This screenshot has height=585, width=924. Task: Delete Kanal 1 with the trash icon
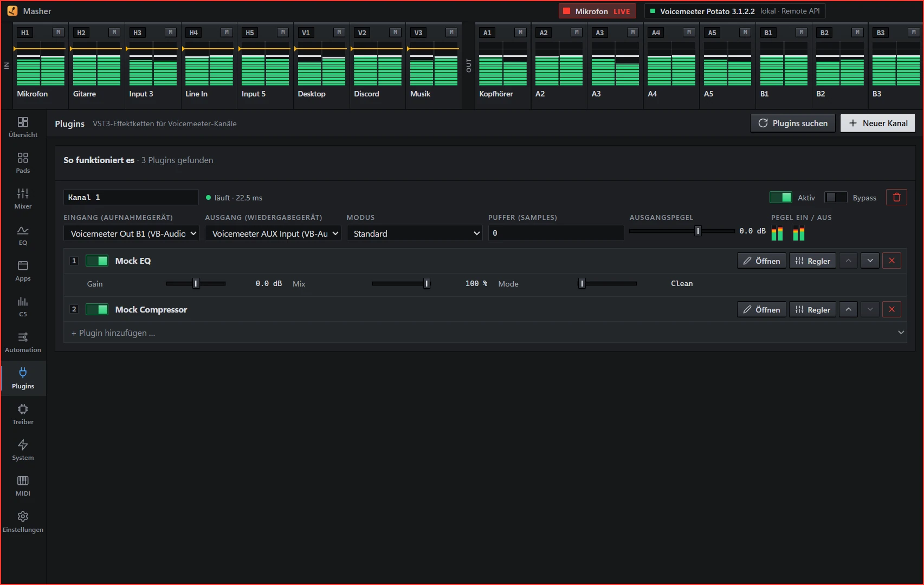[896, 197]
